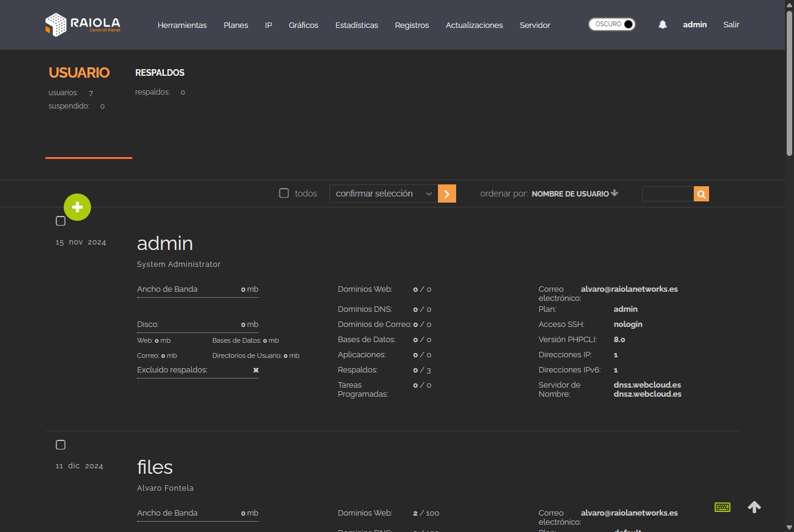794x532 pixels.
Task: Open the Herramientas menu
Action: coord(182,25)
